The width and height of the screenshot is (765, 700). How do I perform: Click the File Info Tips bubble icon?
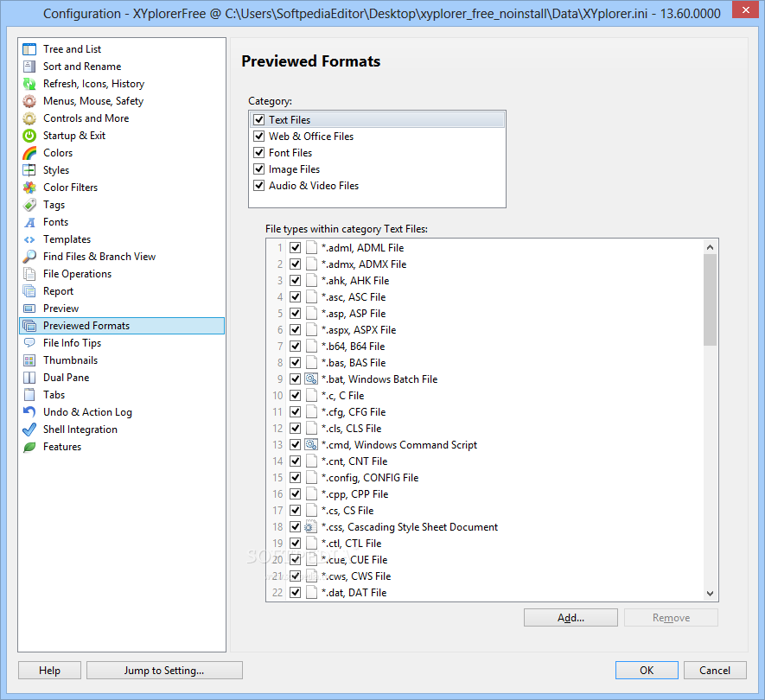[29, 343]
